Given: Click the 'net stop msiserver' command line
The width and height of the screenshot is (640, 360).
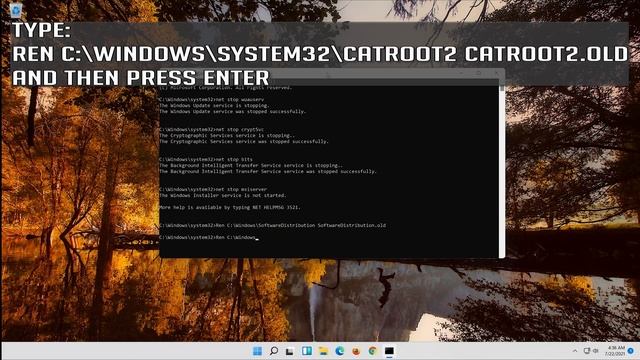Looking at the screenshot, I should click(213, 189).
